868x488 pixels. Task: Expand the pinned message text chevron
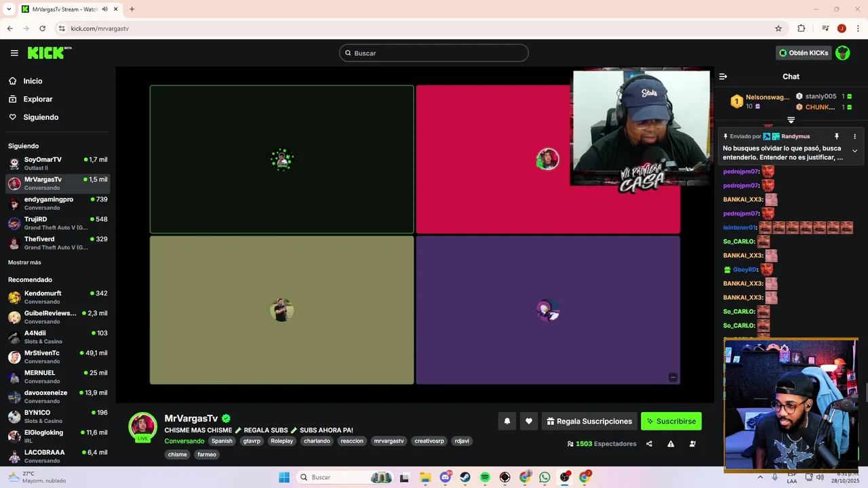click(854, 150)
